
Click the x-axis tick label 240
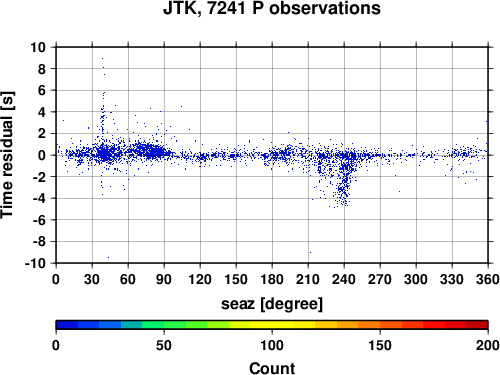tap(344, 279)
